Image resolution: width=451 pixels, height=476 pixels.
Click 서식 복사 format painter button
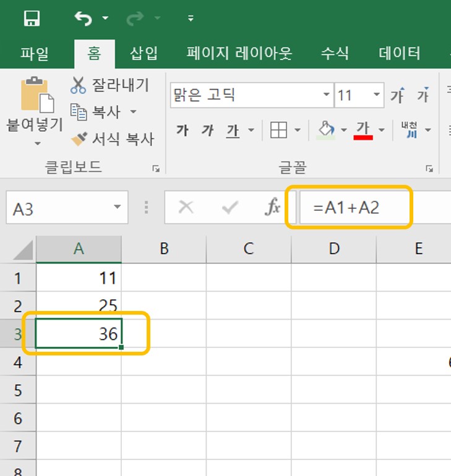click(113, 139)
